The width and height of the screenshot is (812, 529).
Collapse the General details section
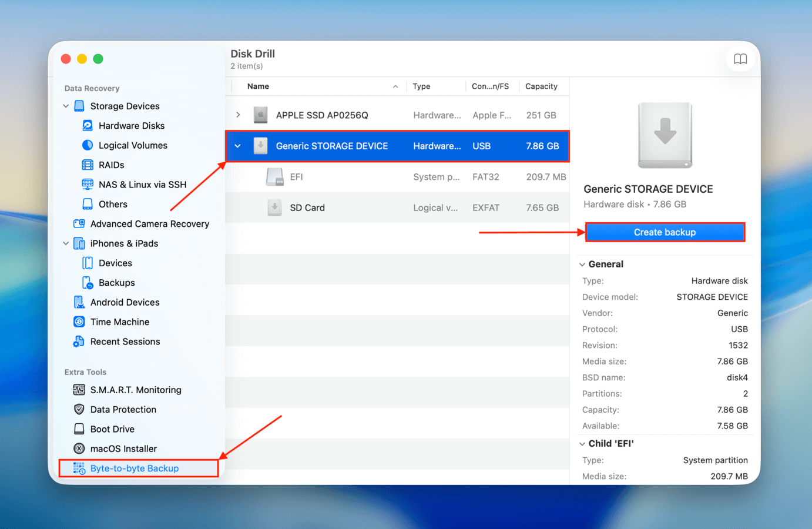pos(582,264)
